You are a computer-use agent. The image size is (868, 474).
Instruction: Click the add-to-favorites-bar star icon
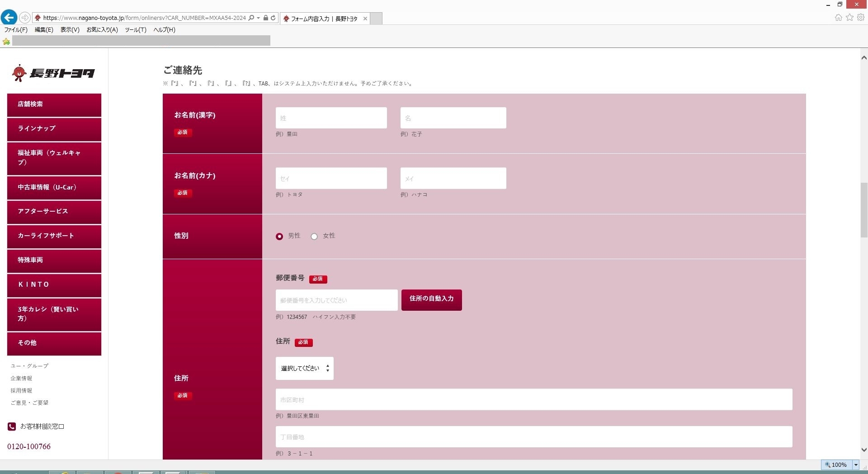click(6, 41)
